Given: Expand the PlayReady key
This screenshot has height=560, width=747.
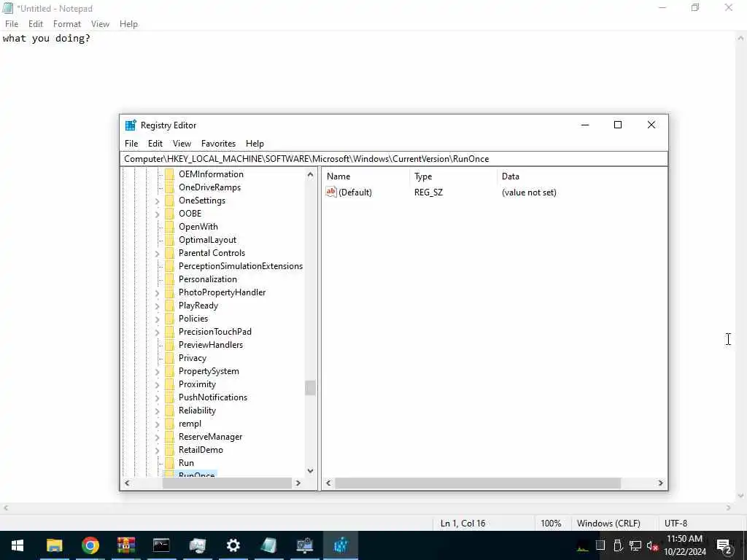Looking at the screenshot, I should coord(158,306).
